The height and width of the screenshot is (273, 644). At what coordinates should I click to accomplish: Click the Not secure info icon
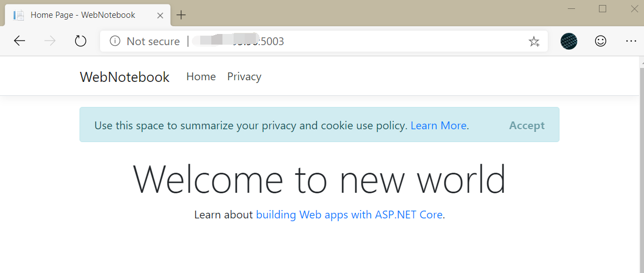(x=115, y=41)
